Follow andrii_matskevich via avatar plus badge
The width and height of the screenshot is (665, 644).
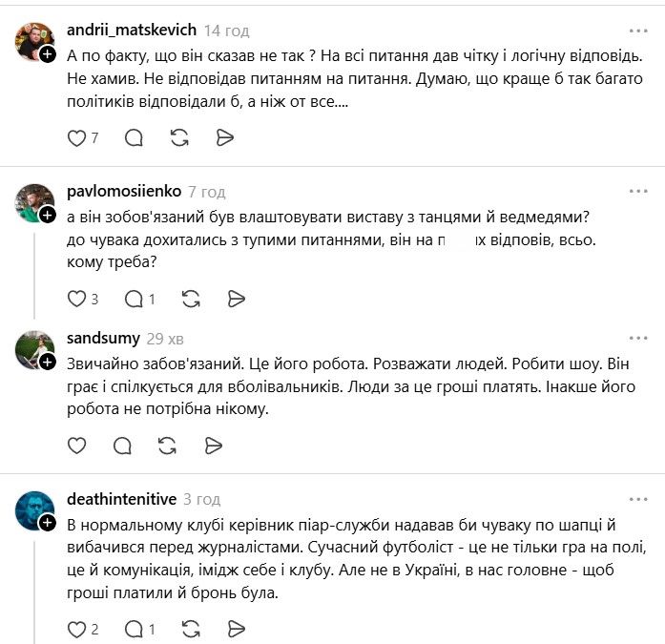47,55
